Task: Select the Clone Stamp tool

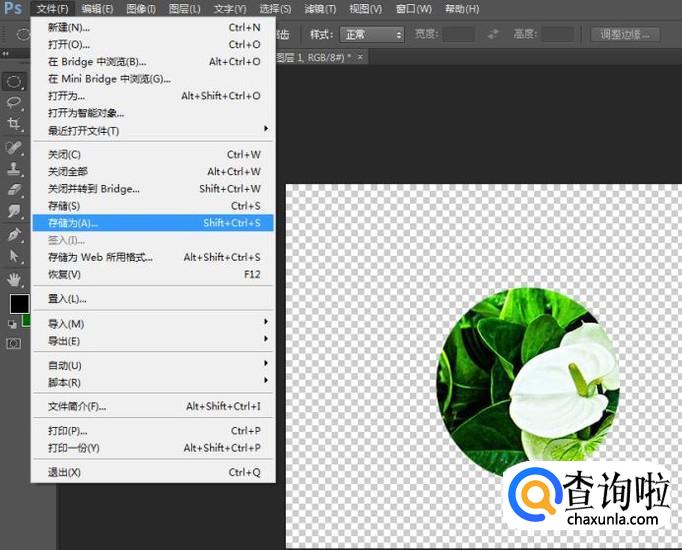Action: (x=15, y=168)
